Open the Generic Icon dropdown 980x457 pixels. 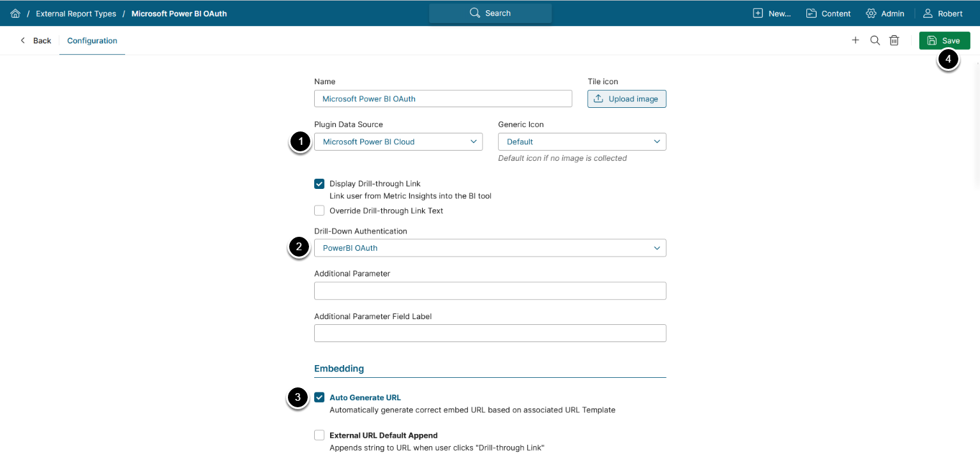coord(582,142)
